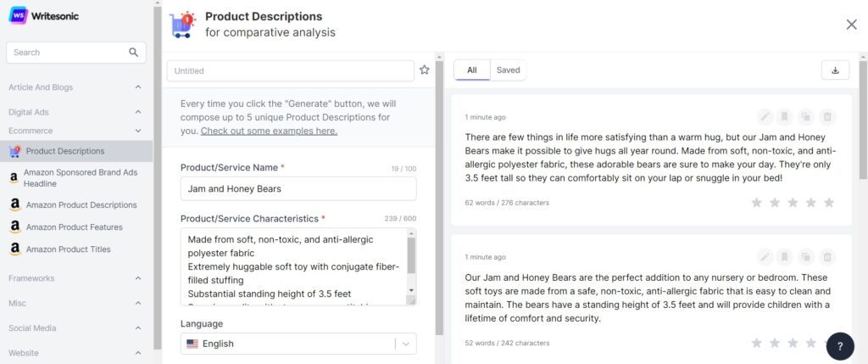Switch to the Saved tab
868x364 pixels.
(x=509, y=70)
